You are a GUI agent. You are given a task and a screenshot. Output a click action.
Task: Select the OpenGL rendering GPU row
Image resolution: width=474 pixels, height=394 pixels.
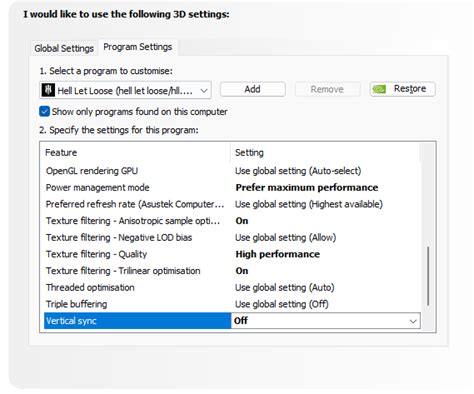(x=232, y=171)
